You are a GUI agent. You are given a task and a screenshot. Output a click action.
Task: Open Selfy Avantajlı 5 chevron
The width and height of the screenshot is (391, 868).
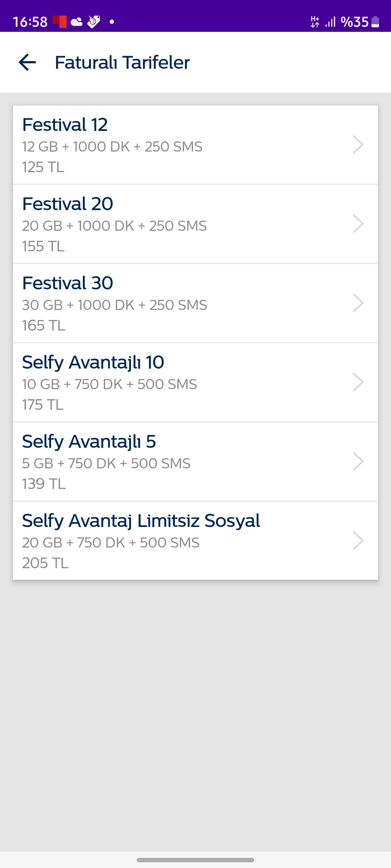358,461
